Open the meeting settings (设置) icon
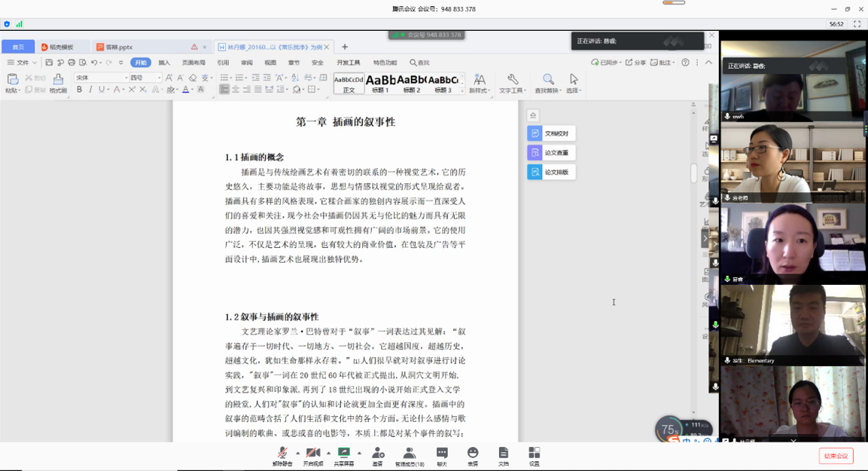This screenshot has height=471, width=868. point(535,457)
